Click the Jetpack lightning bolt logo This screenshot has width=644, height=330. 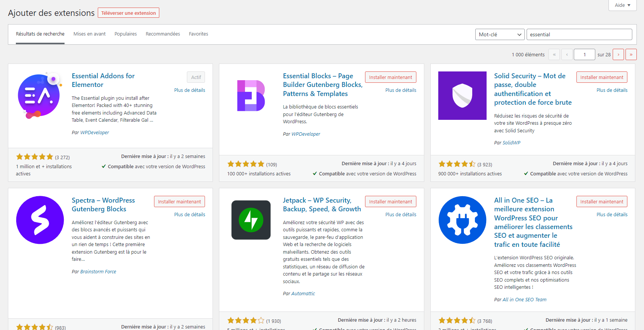coord(251,220)
